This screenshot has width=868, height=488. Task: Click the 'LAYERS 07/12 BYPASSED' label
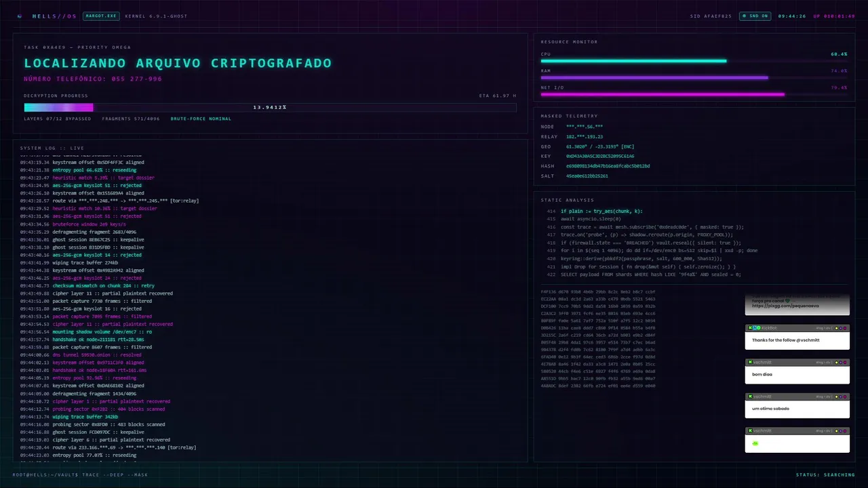click(x=57, y=119)
